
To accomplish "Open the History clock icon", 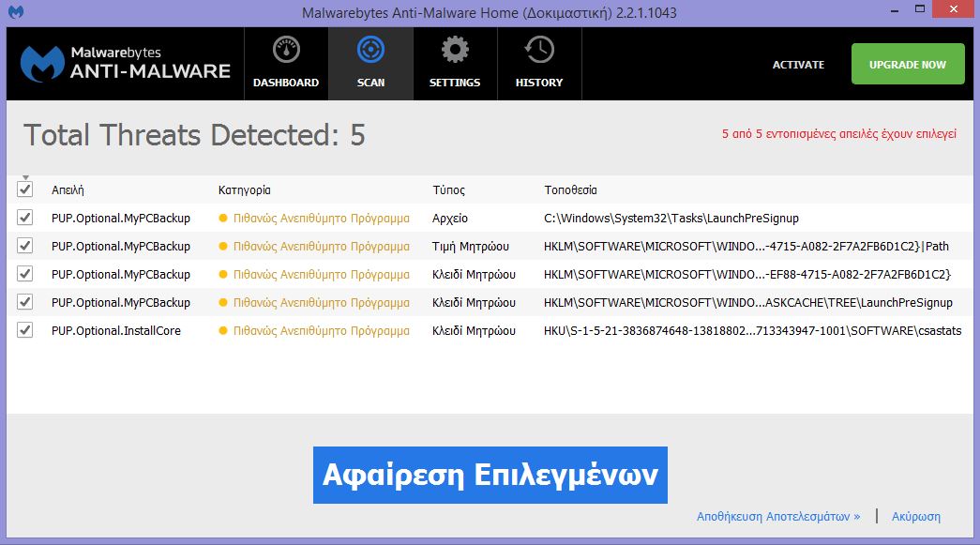I will click(538, 50).
